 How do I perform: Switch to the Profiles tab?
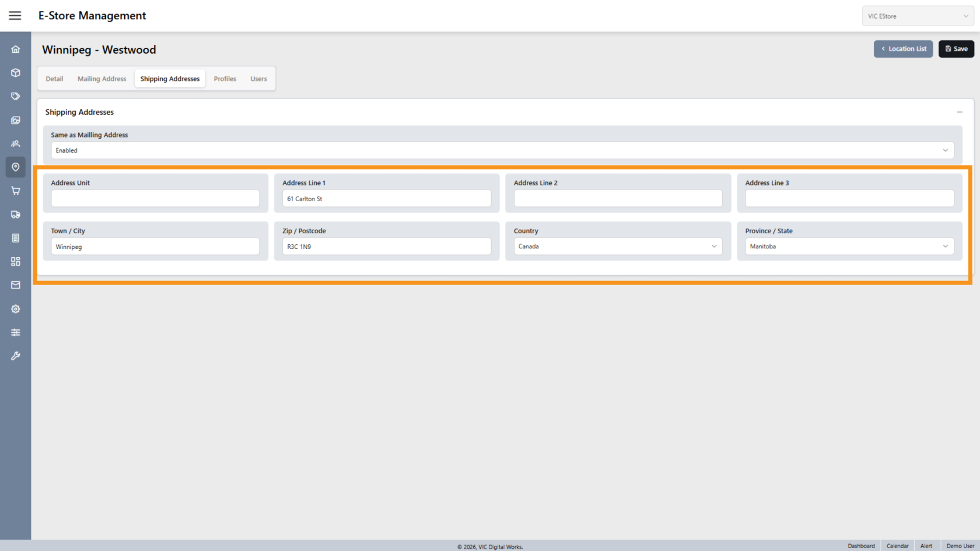tap(225, 79)
